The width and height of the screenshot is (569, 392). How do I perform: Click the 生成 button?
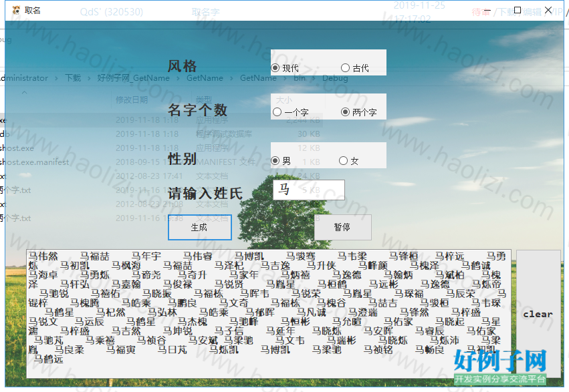(x=200, y=227)
